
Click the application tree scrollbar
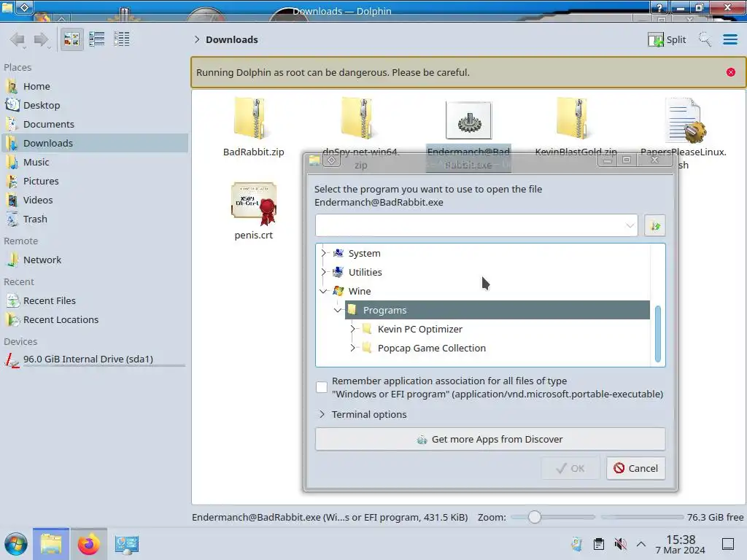[658, 334]
